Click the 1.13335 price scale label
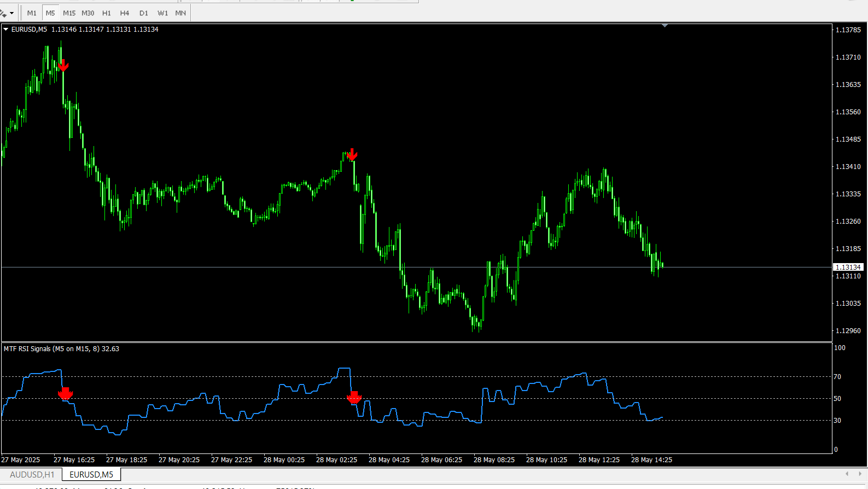Viewport: 868px width, 489px height. click(848, 194)
